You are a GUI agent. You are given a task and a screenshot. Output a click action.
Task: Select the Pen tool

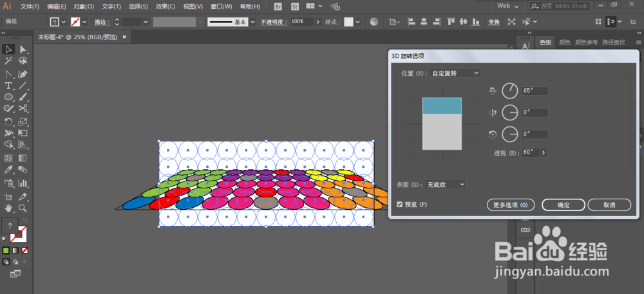(x=8, y=74)
